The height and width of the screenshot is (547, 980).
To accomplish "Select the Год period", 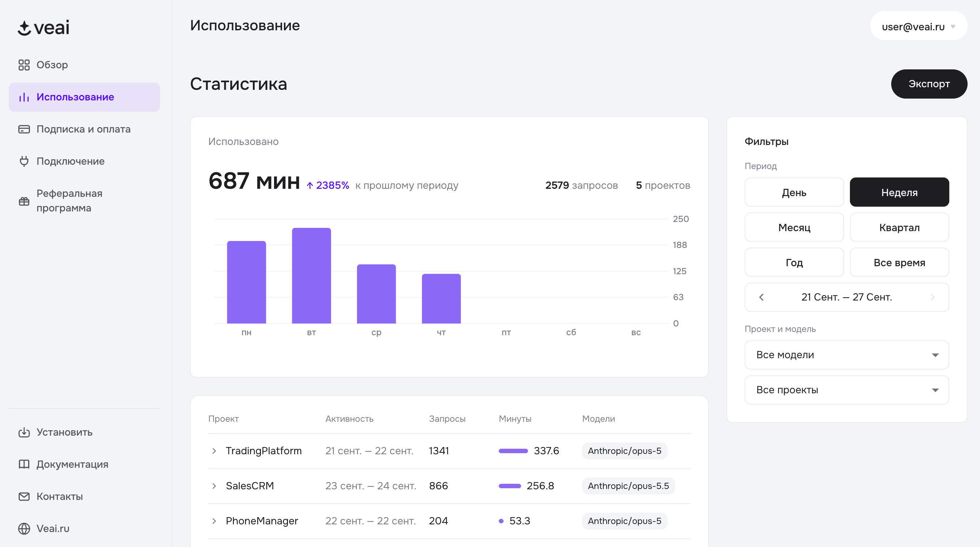I will 794,262.
